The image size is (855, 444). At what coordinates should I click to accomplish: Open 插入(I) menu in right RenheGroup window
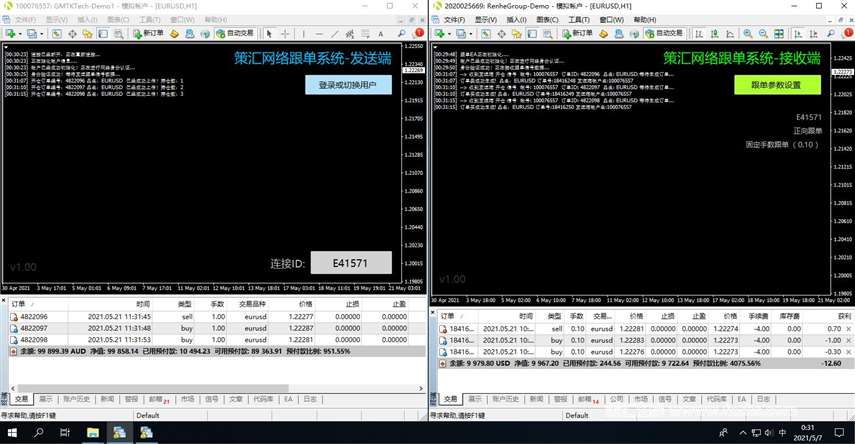[516, 20]
